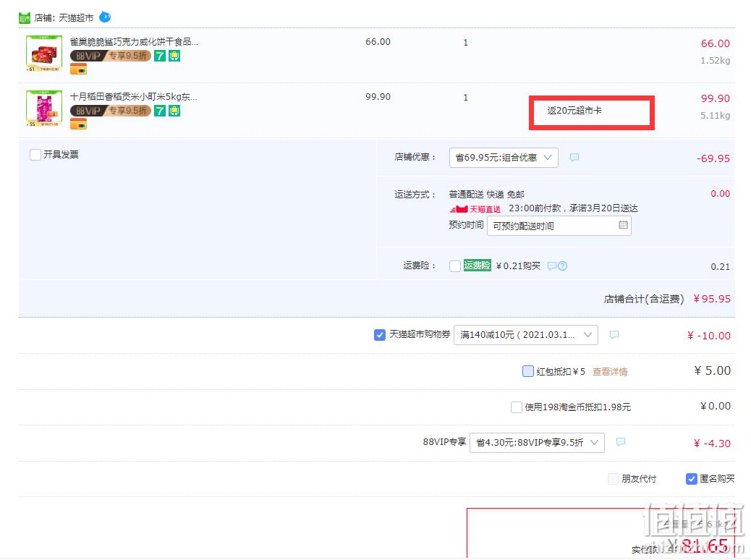Click the question mark help icon for 运费险
The height and width of the screenshot is (560, 751).
(x=562, y=266)
